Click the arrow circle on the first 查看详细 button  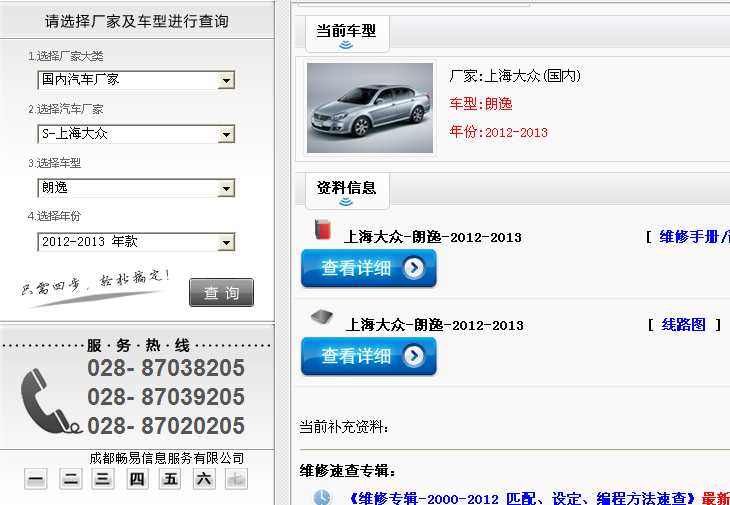pyautogui.click(x=413, y=268)
